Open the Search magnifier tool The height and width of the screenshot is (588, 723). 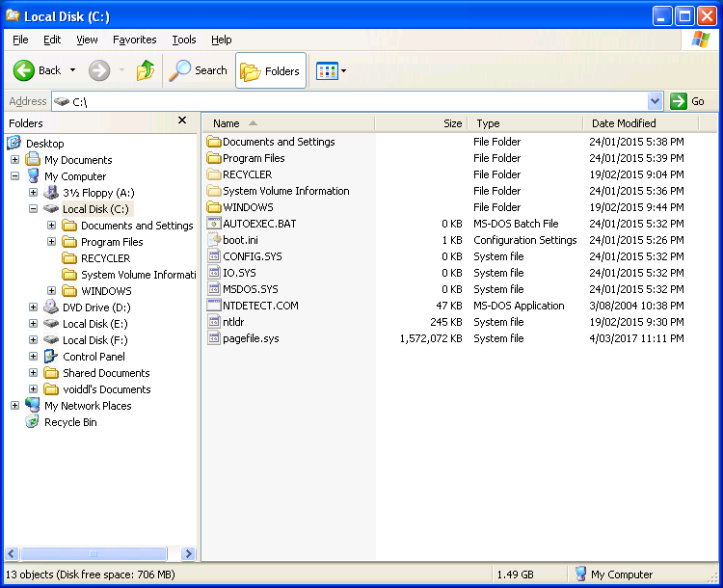coord(198,70)
